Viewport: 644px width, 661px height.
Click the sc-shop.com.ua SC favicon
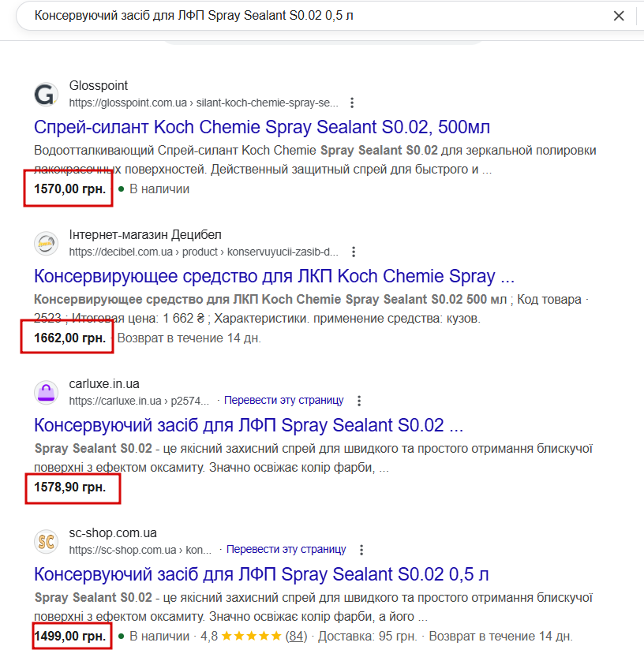point(47,541)
